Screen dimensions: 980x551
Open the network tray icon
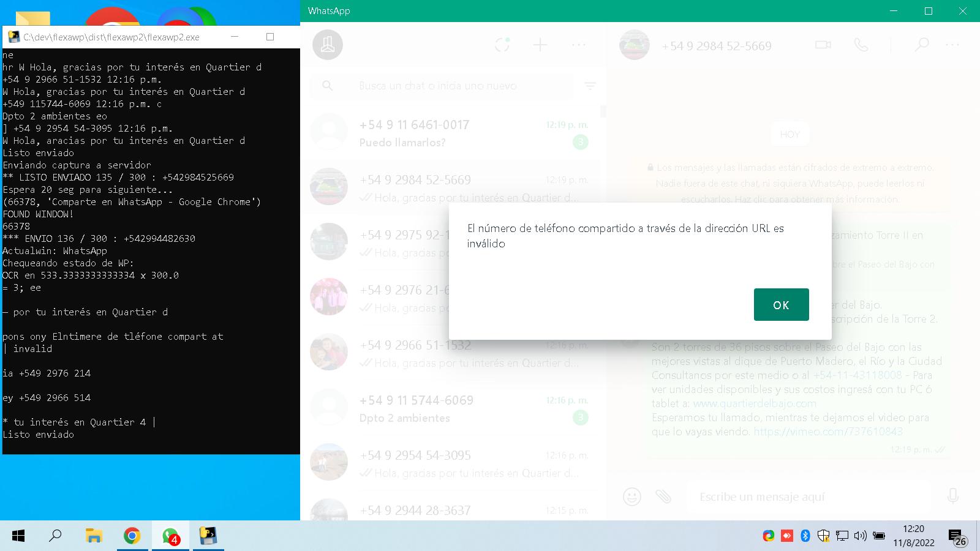(x=842, y=536)
